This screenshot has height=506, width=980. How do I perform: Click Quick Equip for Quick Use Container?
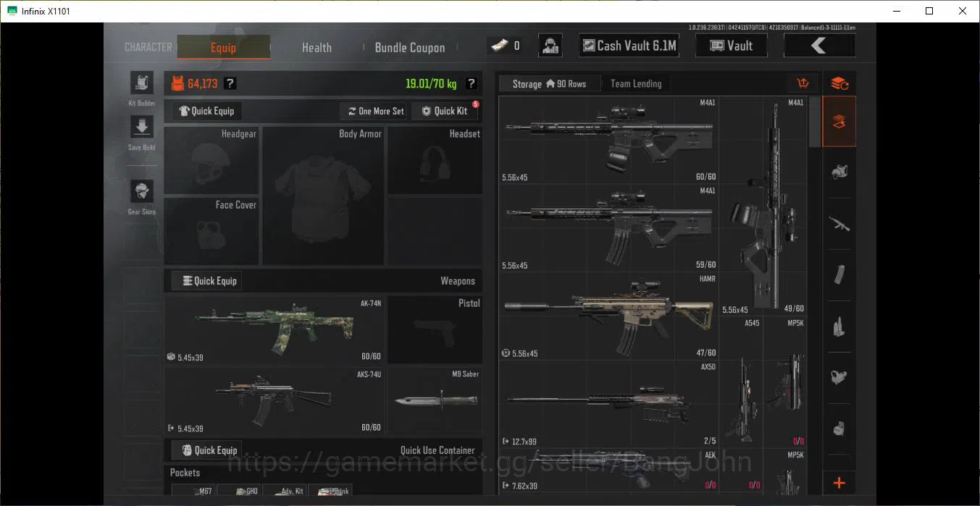(x=206, y=450)
